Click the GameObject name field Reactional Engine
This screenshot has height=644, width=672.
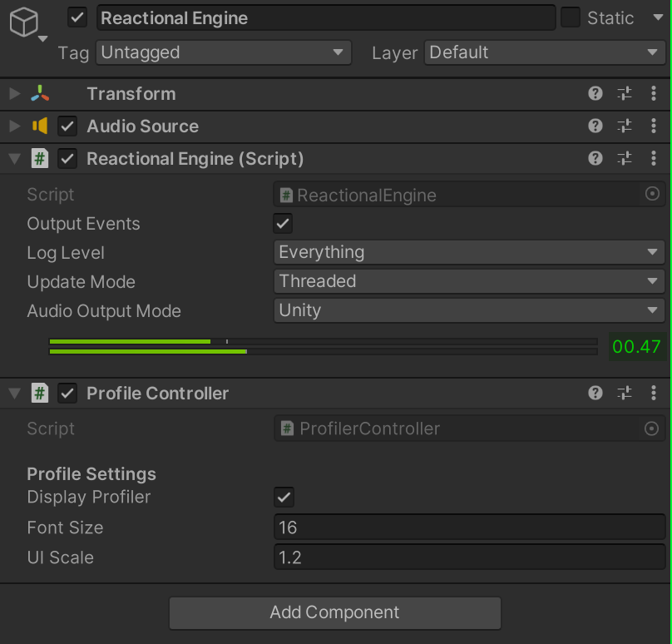point(326,18)
